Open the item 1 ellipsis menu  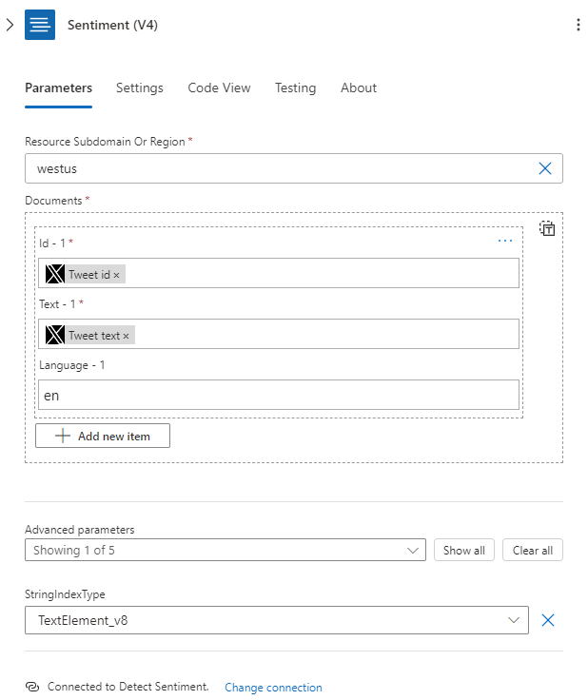coord(505,241)
